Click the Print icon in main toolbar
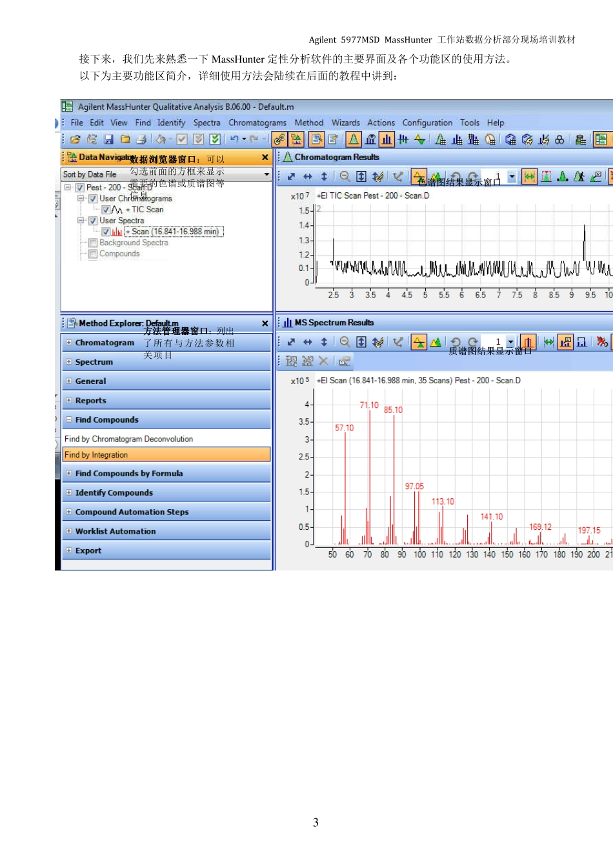This screenshot has width=613, height=868. [141, 139]
